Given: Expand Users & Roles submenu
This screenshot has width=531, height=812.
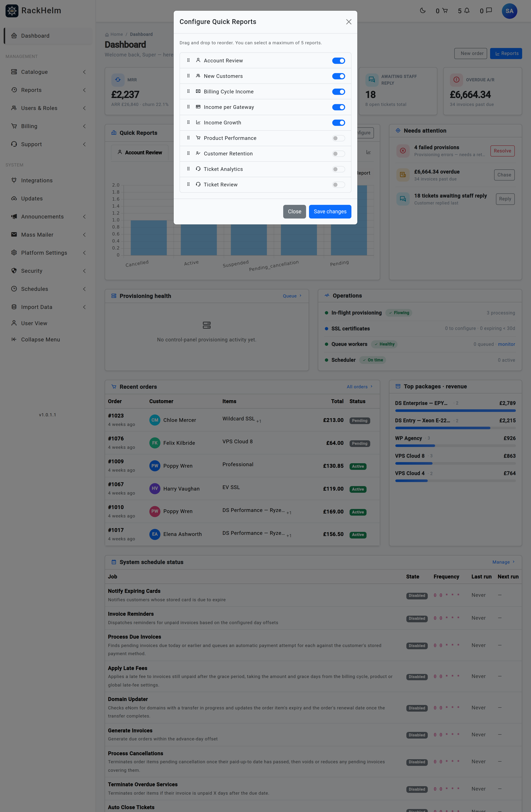Looking at the screenshot, I should 48,108.
